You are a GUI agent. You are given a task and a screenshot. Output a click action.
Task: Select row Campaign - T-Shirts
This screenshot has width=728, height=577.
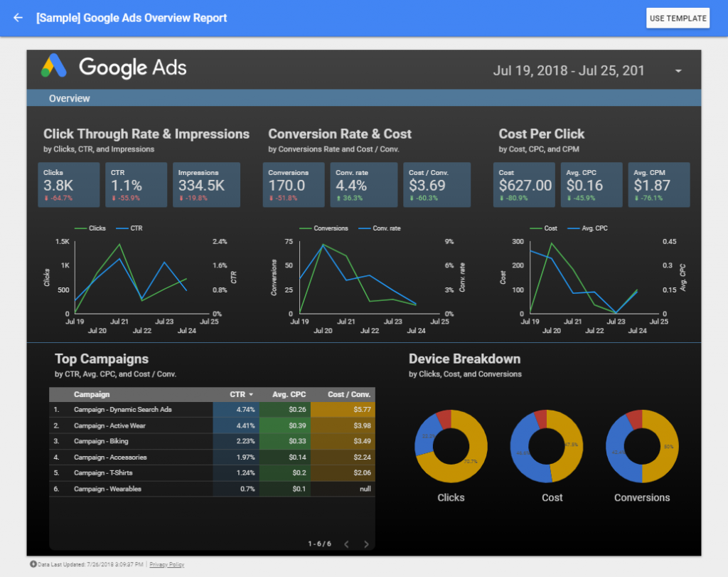(212, 473)
